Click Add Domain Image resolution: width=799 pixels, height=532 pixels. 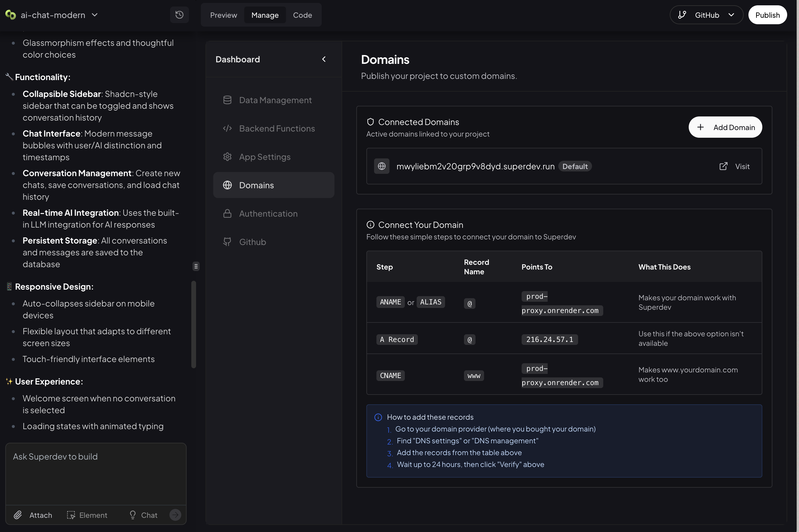pyautogui.click(x=725, y=127)
